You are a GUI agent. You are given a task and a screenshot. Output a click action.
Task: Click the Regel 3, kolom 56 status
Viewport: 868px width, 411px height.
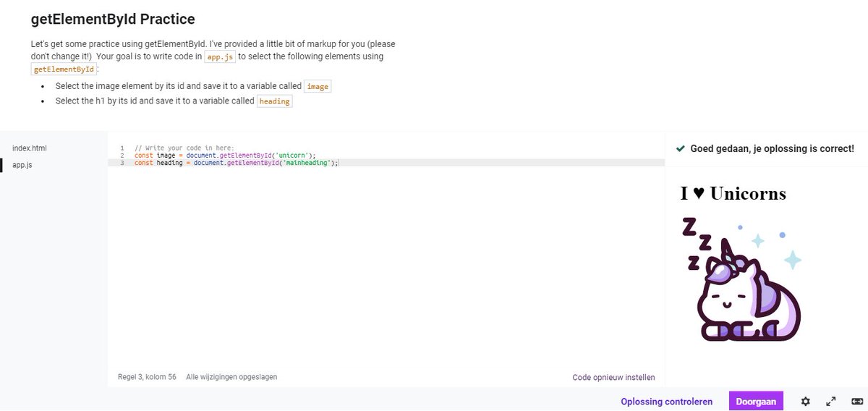click(147, 377)
